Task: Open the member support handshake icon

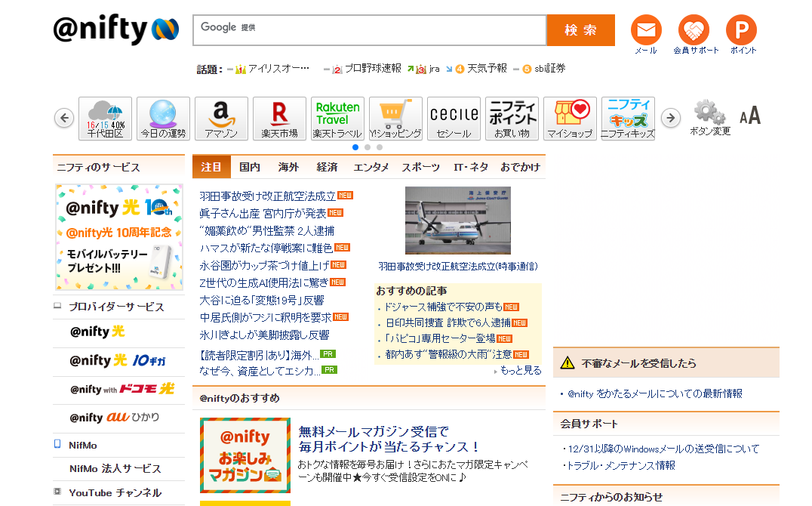Action: (x=694, y=30)
